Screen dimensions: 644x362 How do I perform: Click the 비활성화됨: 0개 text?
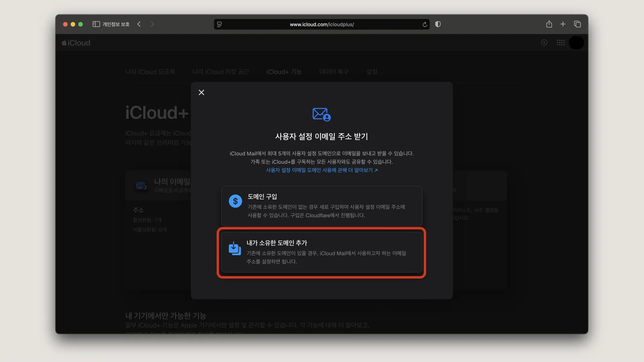point(150,230)
